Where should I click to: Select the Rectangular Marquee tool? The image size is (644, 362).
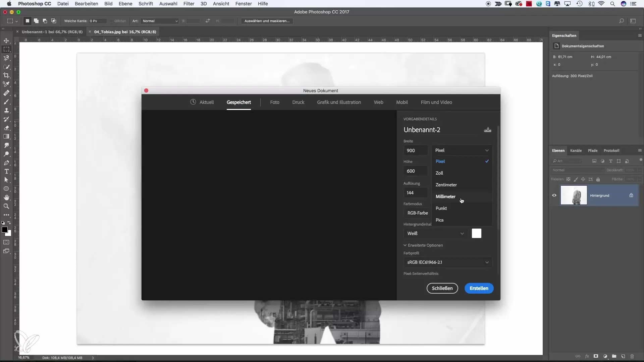point(6,49)
